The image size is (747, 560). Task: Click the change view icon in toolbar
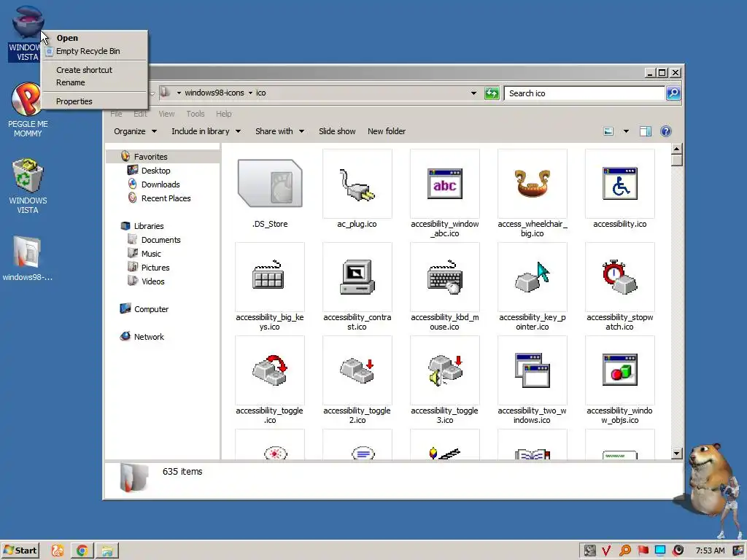point(608,131)
